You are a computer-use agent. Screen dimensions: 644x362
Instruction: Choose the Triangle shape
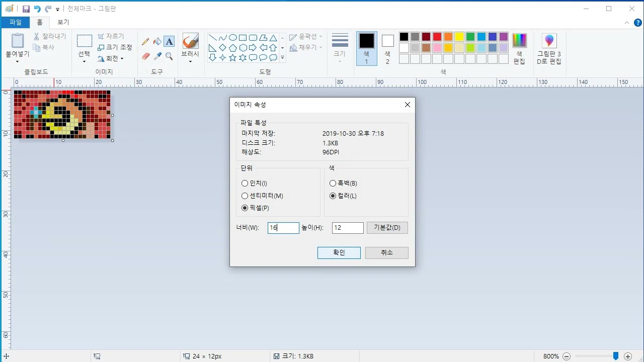[273, 38]
